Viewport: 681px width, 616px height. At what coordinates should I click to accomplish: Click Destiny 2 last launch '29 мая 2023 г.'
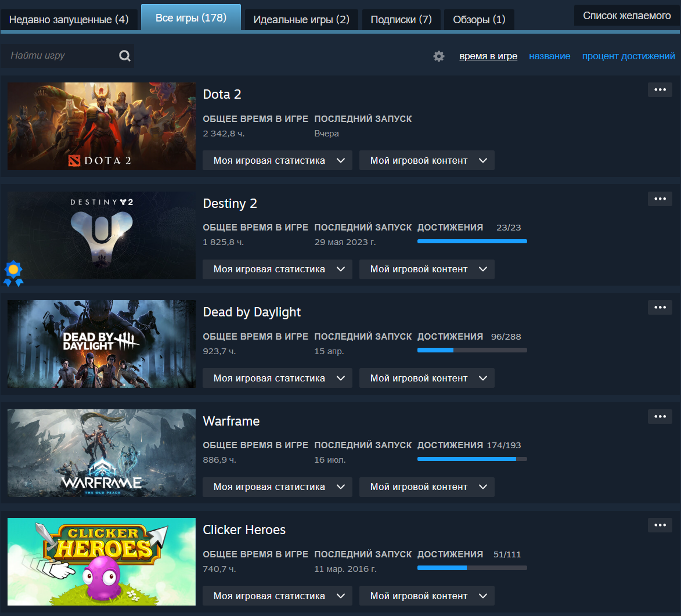pos(345,242)
